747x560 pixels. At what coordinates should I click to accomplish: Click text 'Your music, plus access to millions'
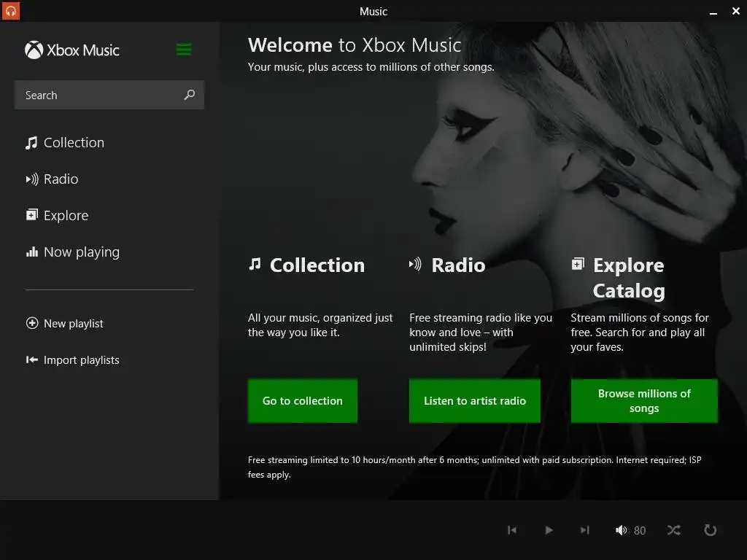371,67
